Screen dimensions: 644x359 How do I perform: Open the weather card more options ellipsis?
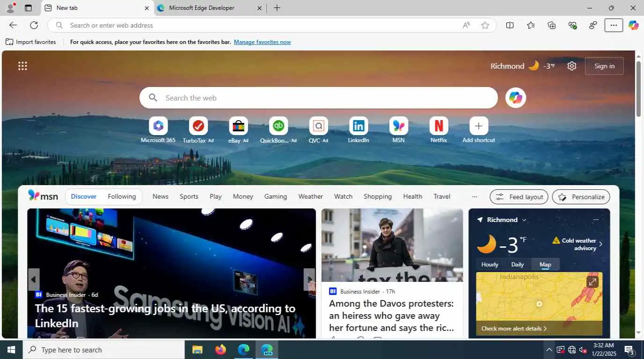click(x=595, y=220)
